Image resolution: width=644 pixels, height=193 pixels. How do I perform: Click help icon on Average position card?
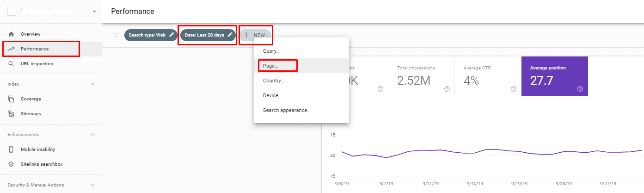click(x=580, y=89)
